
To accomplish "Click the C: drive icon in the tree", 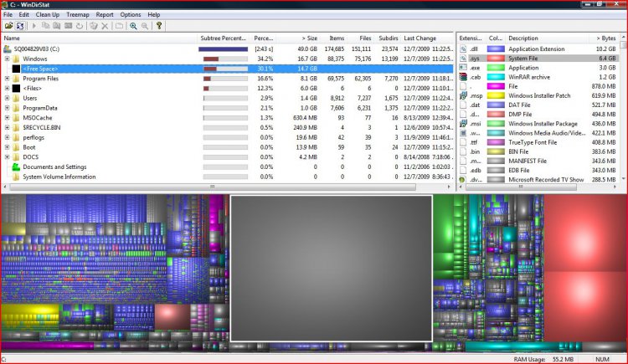I will tap(8, 49).
